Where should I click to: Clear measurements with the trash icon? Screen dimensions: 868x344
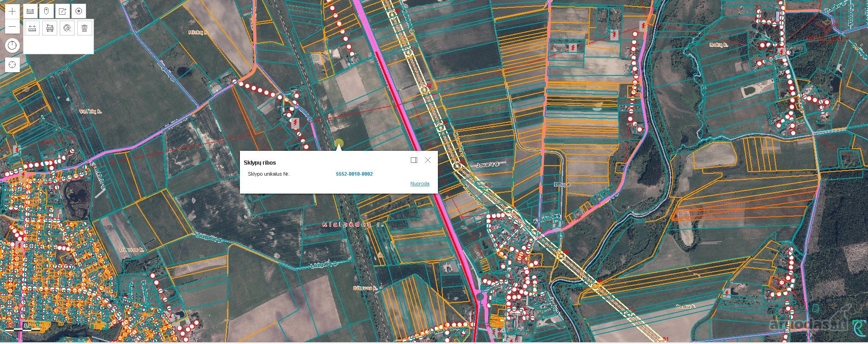(x=84, y=28)
